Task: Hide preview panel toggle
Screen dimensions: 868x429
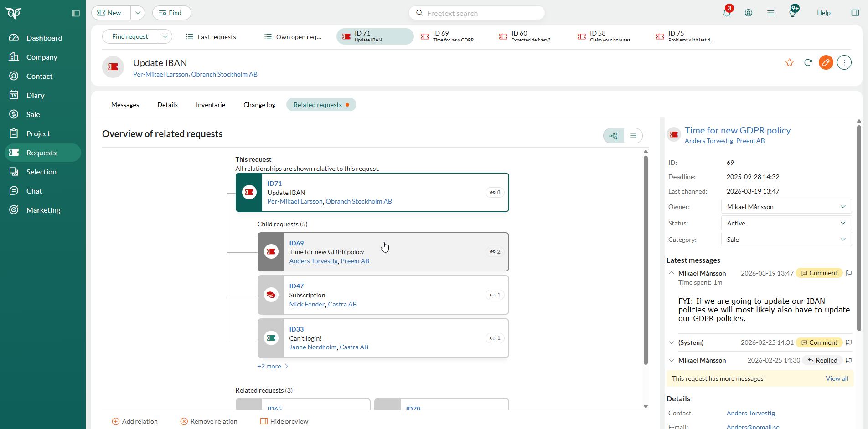Action: (284, 421)
